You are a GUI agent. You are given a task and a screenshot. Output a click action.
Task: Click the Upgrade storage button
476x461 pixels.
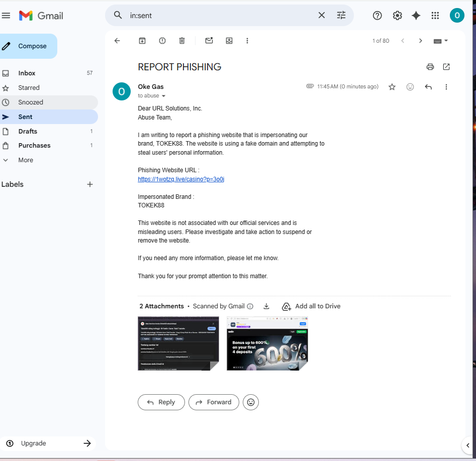[48, 443]
